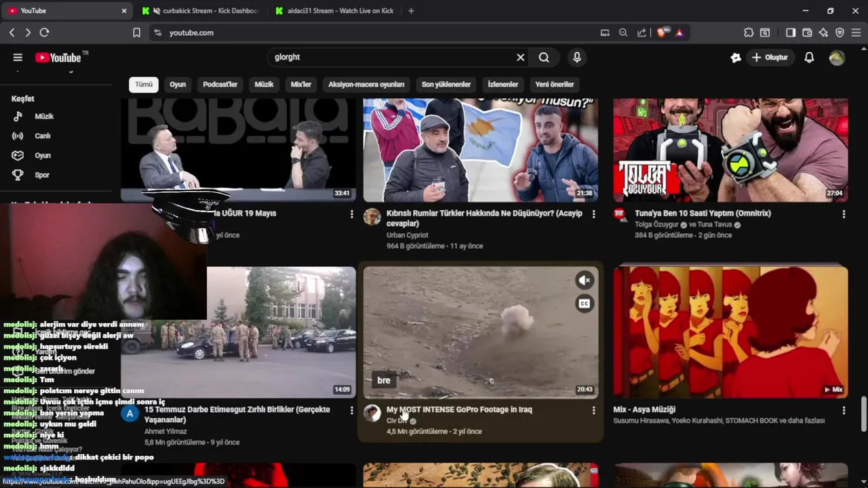Click the page vertical scrollbar
This screenshot has height=488, width=868.
point(863,413)
